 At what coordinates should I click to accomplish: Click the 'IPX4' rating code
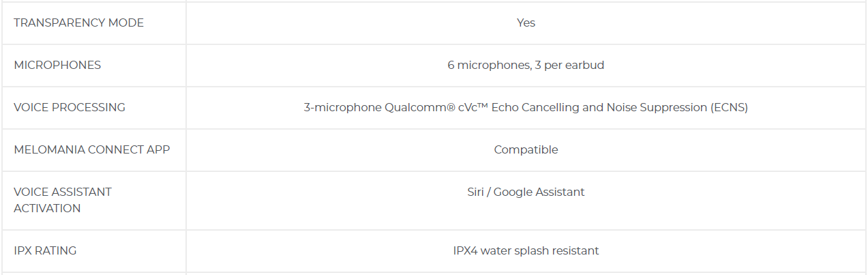tap(465, 250)
